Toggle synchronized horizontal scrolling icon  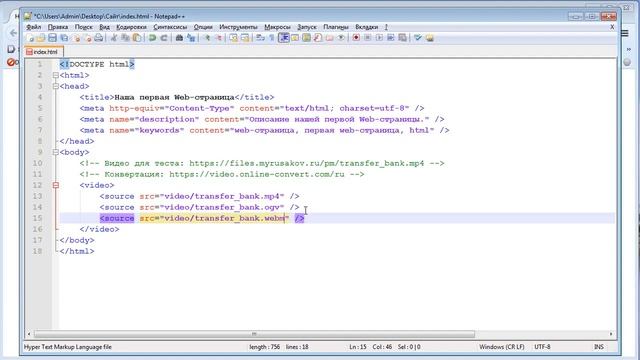(x=245, y=38)
